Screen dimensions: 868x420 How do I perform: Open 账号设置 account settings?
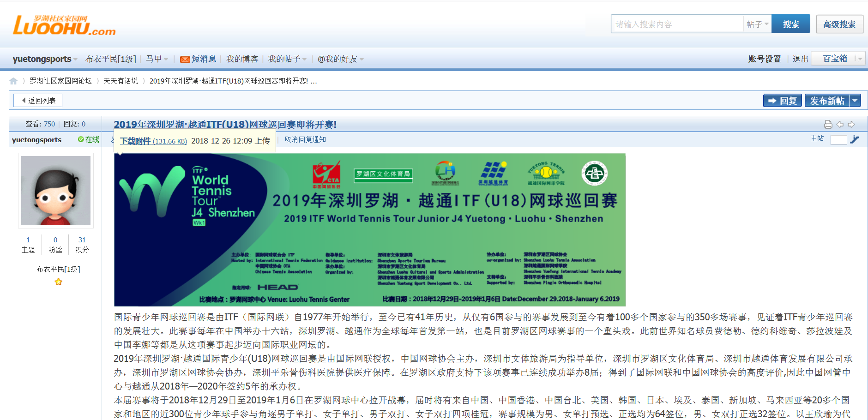pyautogui.click(x=765, y=59)
